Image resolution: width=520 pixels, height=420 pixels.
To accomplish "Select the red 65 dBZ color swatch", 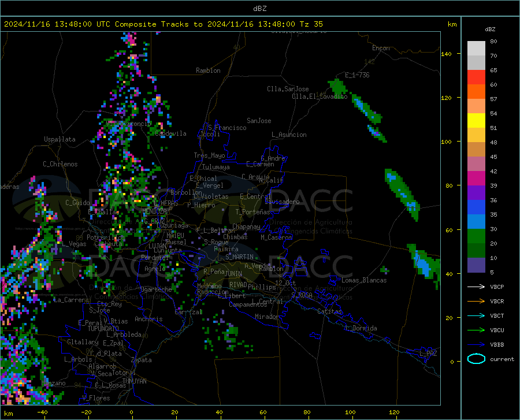I will coord(476,77).
